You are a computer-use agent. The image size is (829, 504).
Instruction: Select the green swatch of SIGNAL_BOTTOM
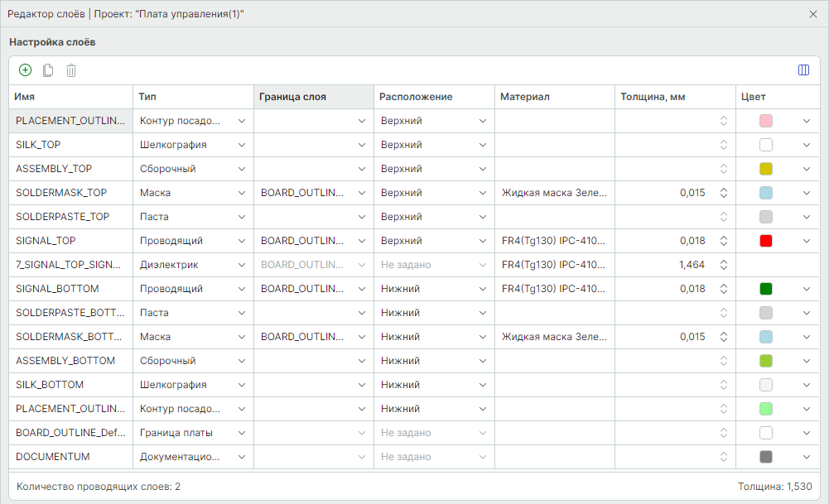coord(766,289)
